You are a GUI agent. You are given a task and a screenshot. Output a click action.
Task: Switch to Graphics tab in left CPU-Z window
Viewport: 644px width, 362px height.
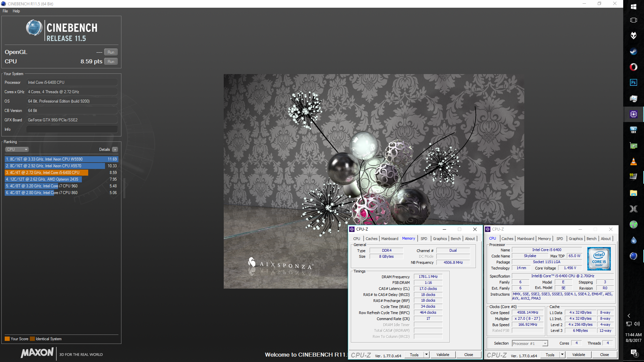440,239
